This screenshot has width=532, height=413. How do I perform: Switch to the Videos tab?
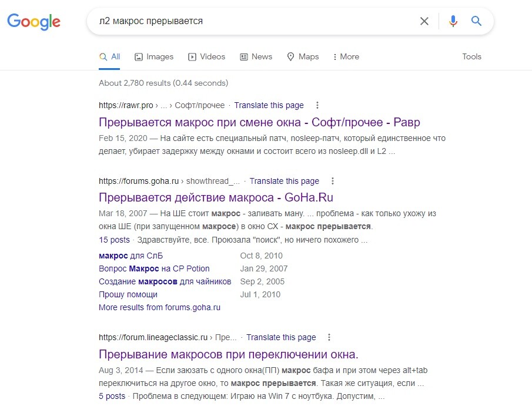(x=206, y=56)
